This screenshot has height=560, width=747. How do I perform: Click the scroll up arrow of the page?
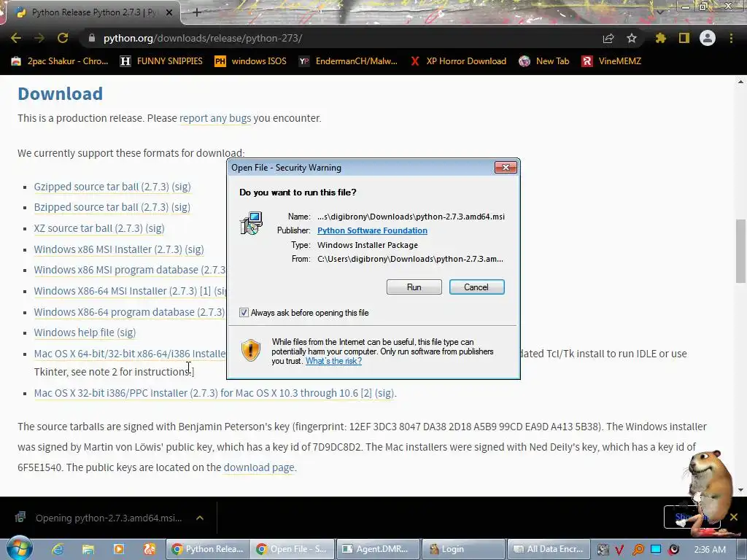pos(740,82)
